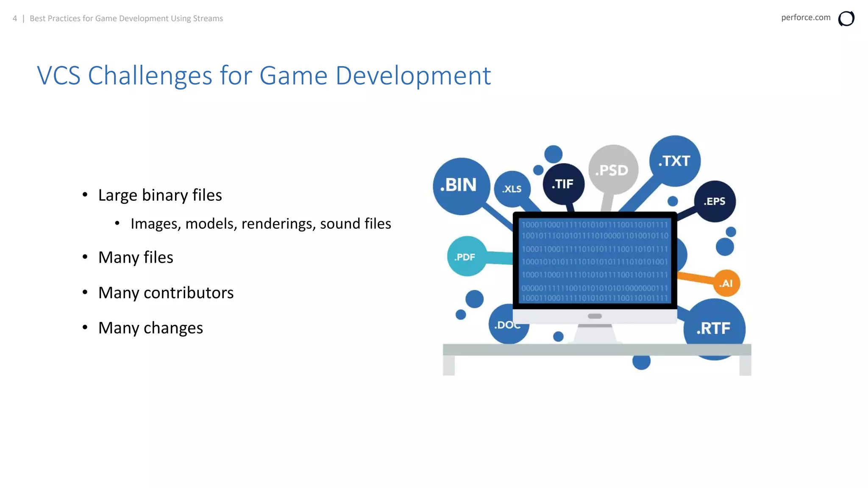Click the .TXT file type bubble

coord(674,161)
